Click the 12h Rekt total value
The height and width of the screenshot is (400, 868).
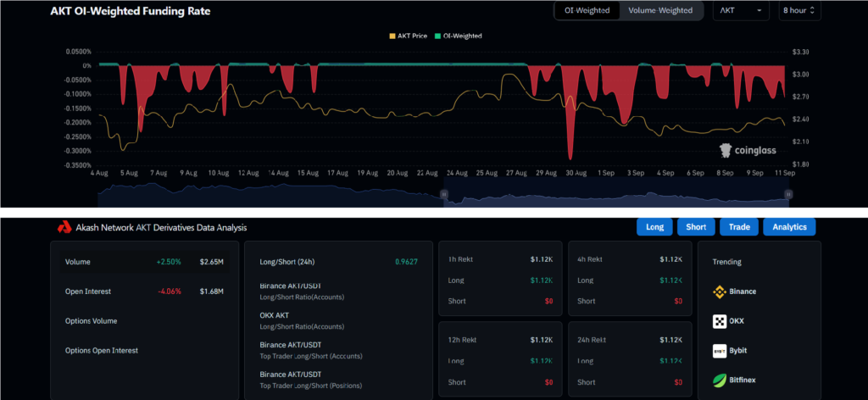point(542,340)
